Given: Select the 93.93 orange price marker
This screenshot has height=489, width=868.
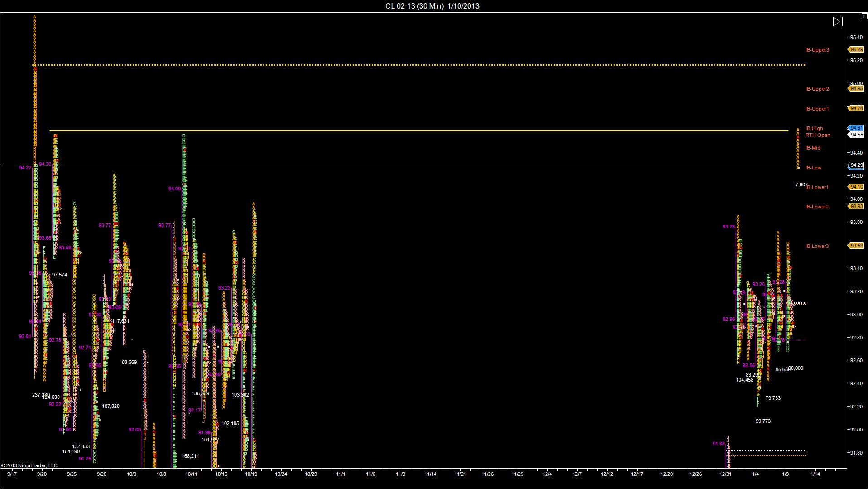Looking at the screenshot, I should click(x=856, y=206).
